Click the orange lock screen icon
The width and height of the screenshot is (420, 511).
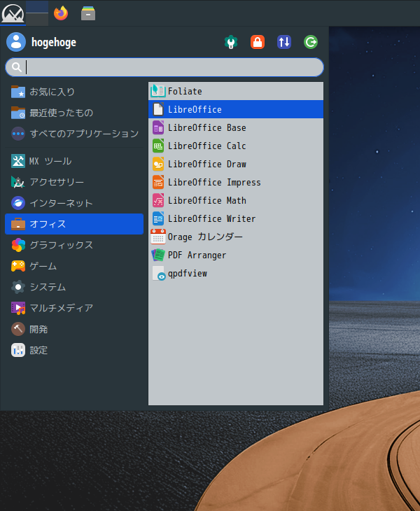click(x=258, y=42)
